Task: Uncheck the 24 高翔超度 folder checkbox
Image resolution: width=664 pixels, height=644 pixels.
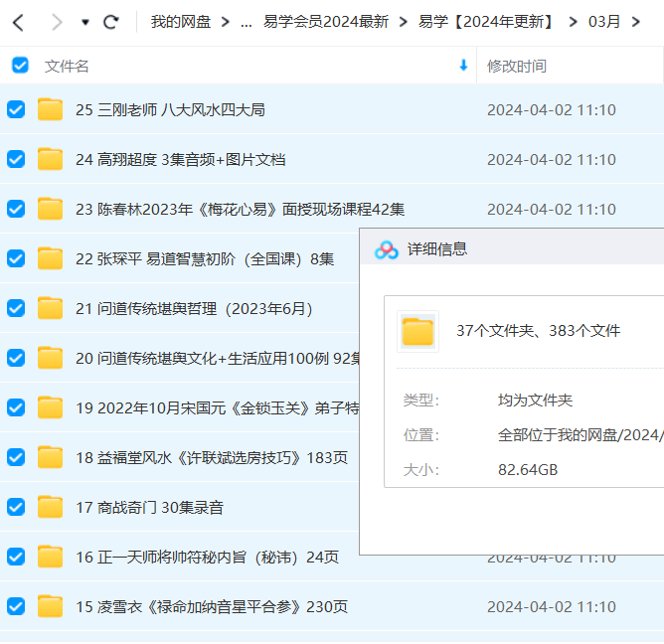Action: point(16,159)
